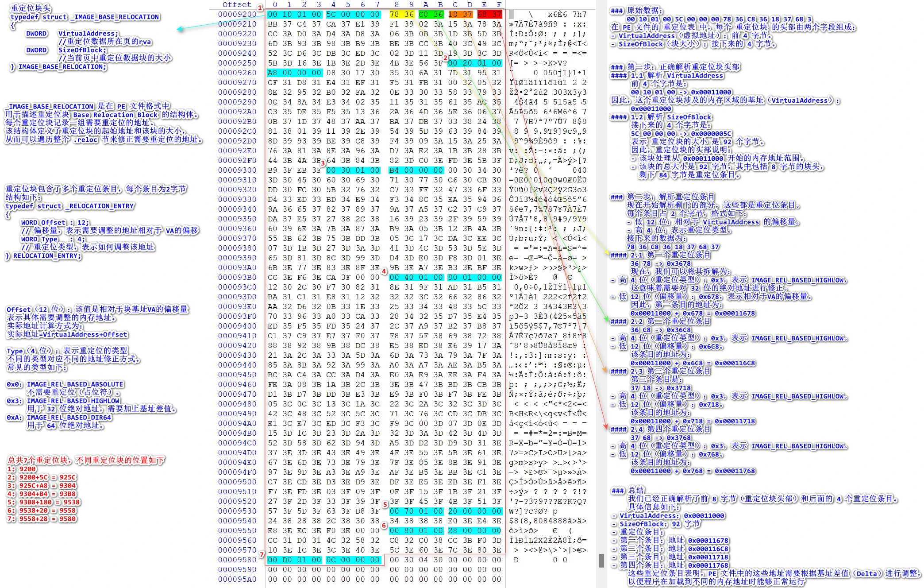Click cyan highlighted bytes 5C 00 00 00

tap(353, 14)
